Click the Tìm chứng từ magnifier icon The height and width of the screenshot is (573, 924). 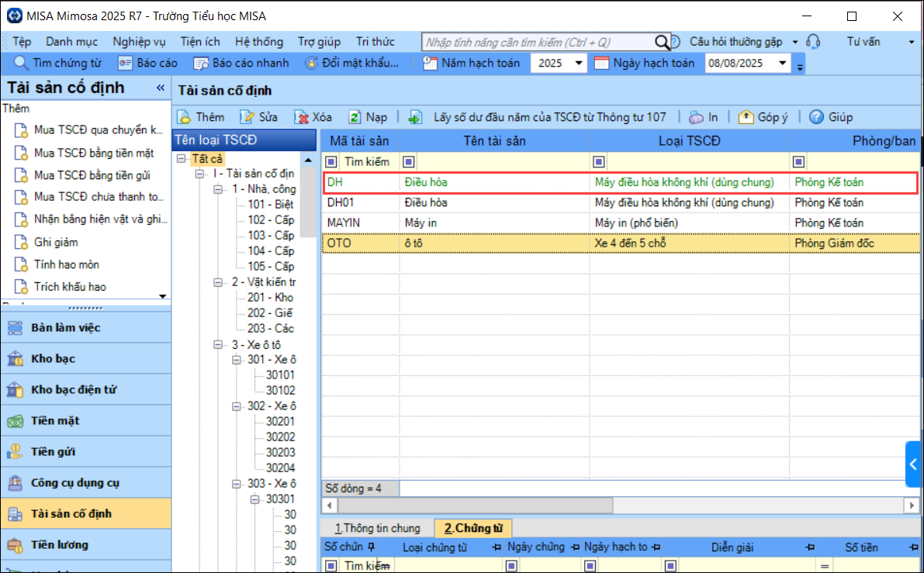pyautogui.click(x=21, y=63)
